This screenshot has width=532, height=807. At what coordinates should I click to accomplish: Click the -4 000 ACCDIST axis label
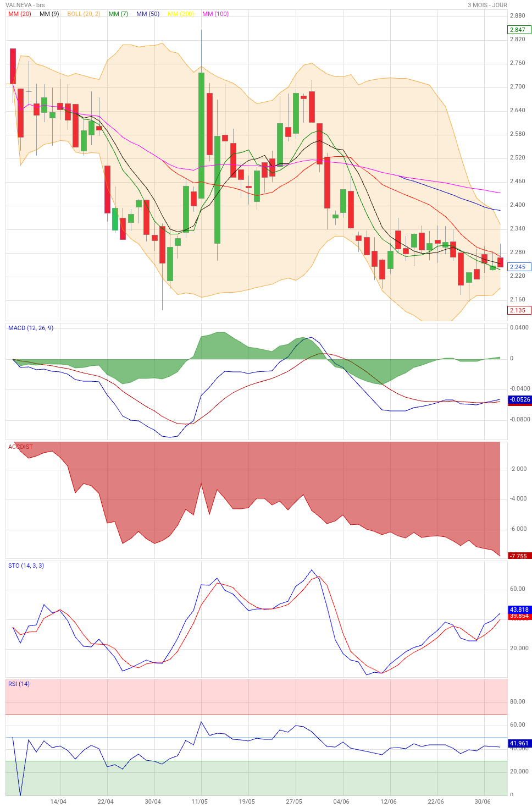[x=519, y=499]
